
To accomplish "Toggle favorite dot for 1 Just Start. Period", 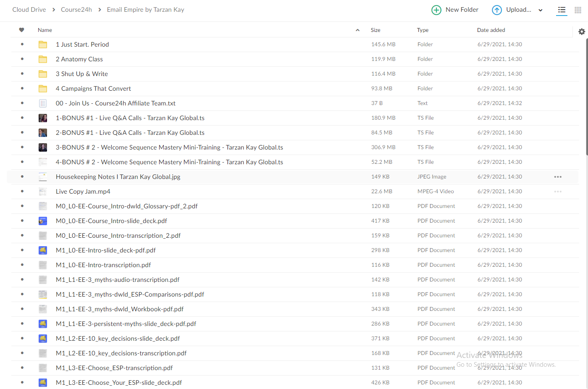I will (x=22, y=44).
